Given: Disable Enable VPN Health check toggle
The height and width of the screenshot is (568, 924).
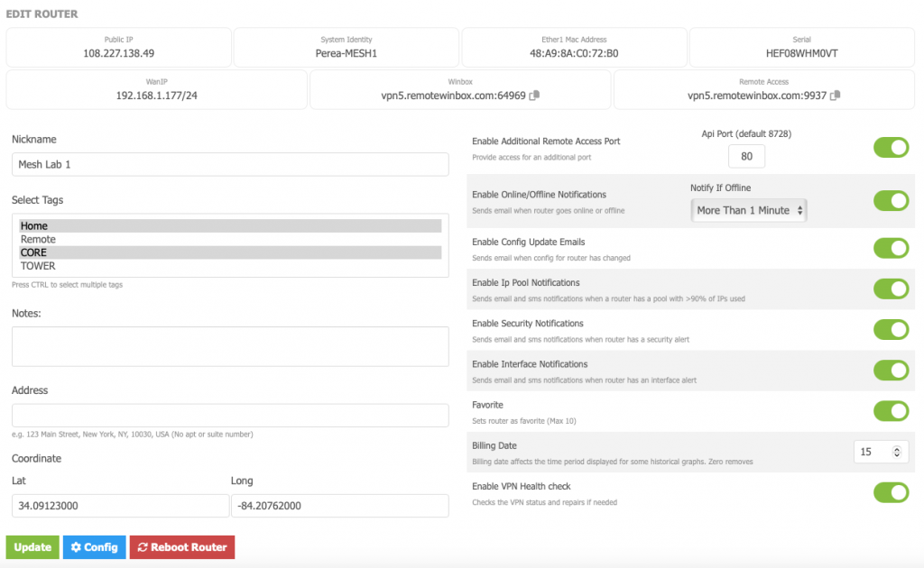Looking at the screenshot, I should tap(891, 492).
